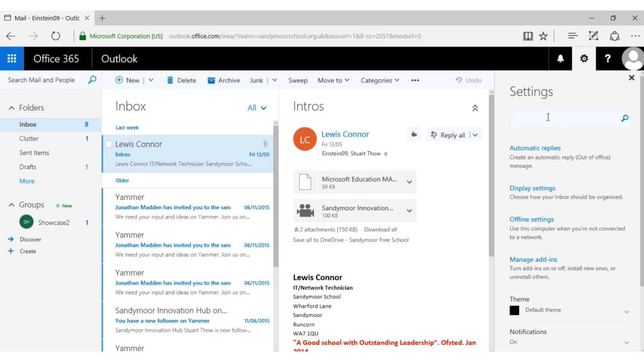The image size is (644, 362).
Task: Open the New dropdown arrow
Action: pyautogui.click(x=151, y=80)
